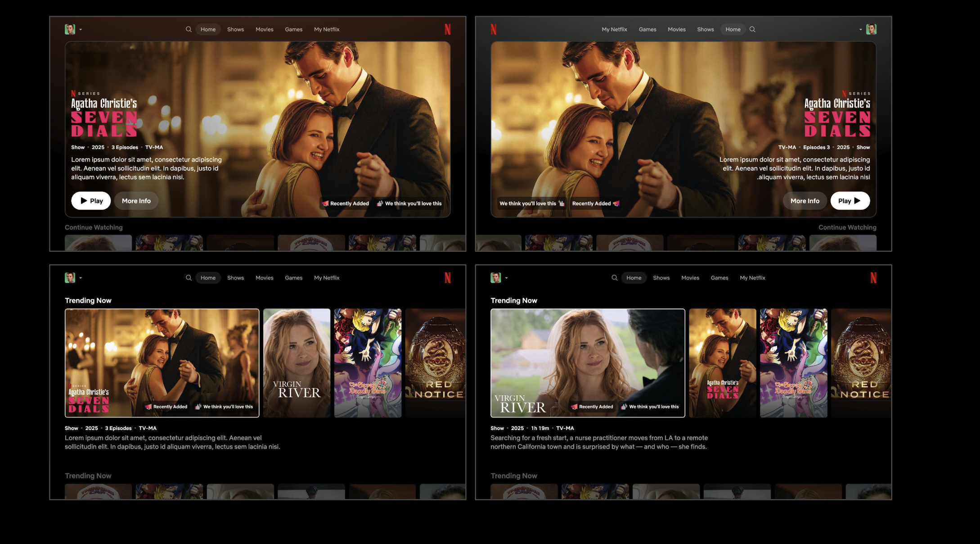Image resolution: width=980 pixels, height=544 pixels.
Task: Expand profile dropdown arrow in bottom-right mockup
Action: pos(506,278)
